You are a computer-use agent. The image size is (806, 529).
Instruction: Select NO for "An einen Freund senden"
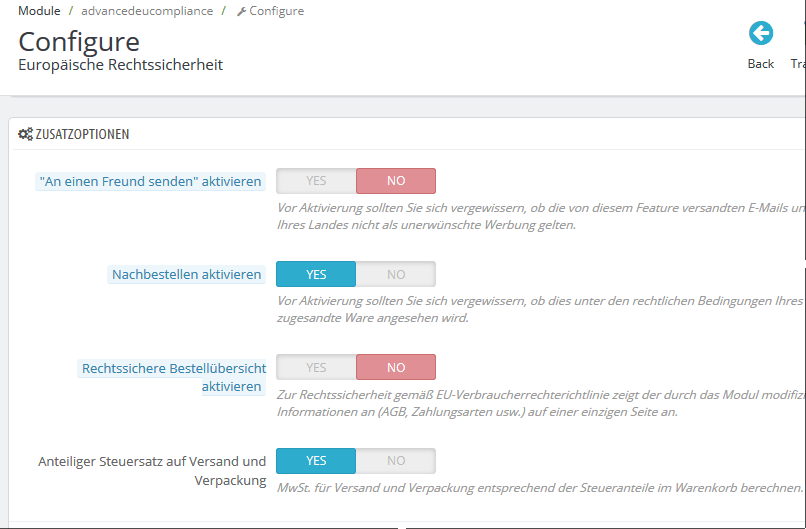(x=396, y=181)
